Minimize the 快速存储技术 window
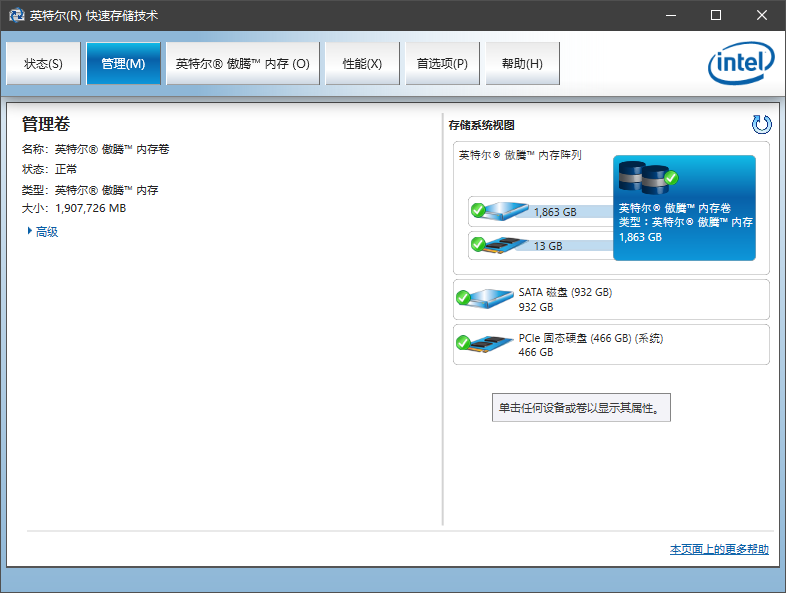The height and width of the screenshot is (593, 786). [x=671, y=15]
